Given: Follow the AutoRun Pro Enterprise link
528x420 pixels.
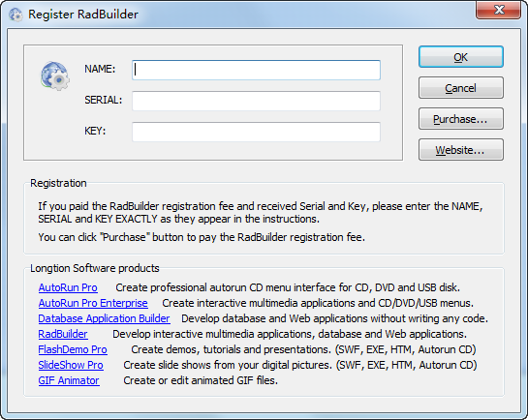Looking at the screenshot, I should tap(93, 303).
